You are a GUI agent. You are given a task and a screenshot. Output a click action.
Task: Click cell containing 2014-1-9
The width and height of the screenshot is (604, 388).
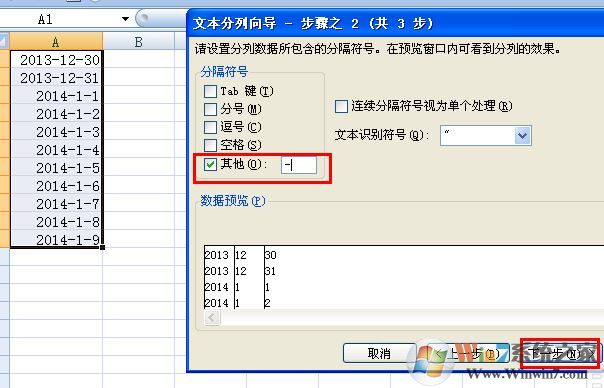pos(57,239)
